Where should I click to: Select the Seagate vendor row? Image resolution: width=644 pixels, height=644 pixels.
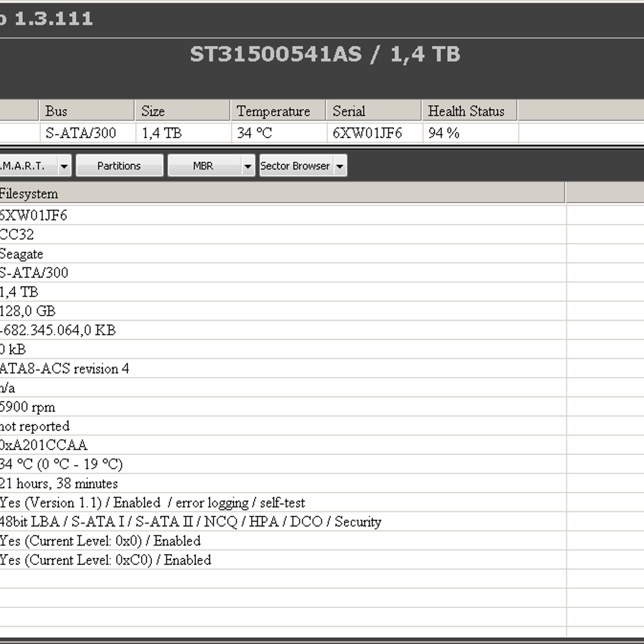point(283,254)
